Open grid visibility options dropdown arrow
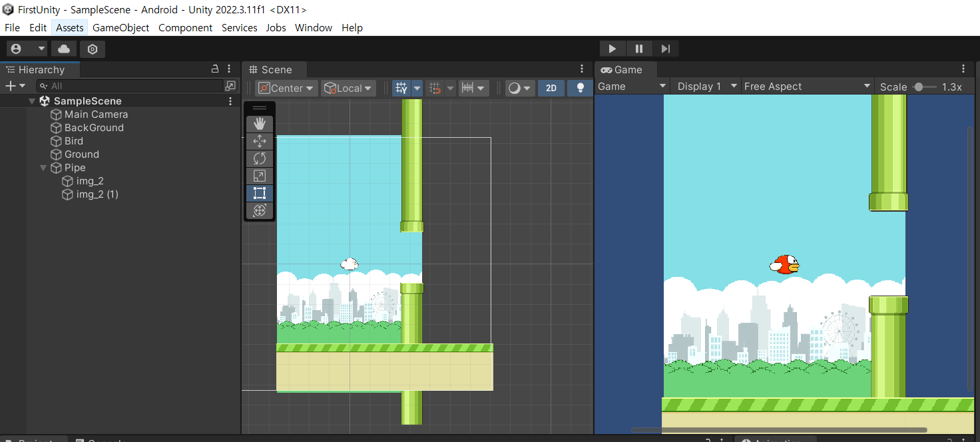Viewport: 980px width, 442px height. coord(417,88)
